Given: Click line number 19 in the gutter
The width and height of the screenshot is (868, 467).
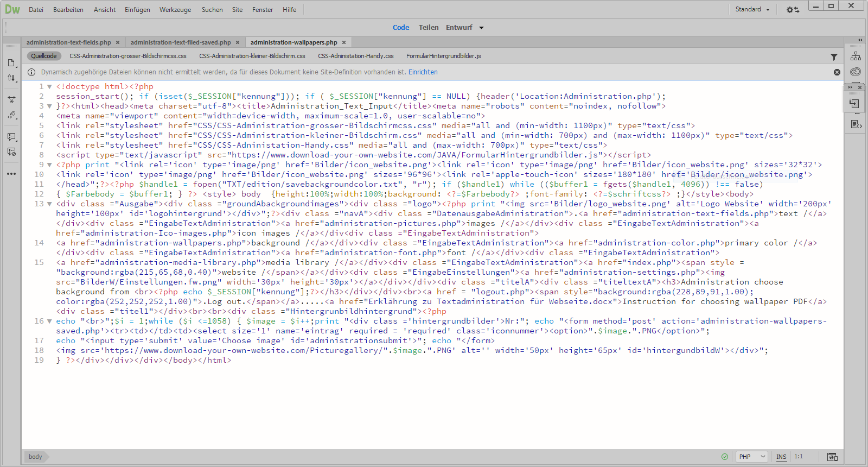Looking at the screenshot, I should 39,361.
